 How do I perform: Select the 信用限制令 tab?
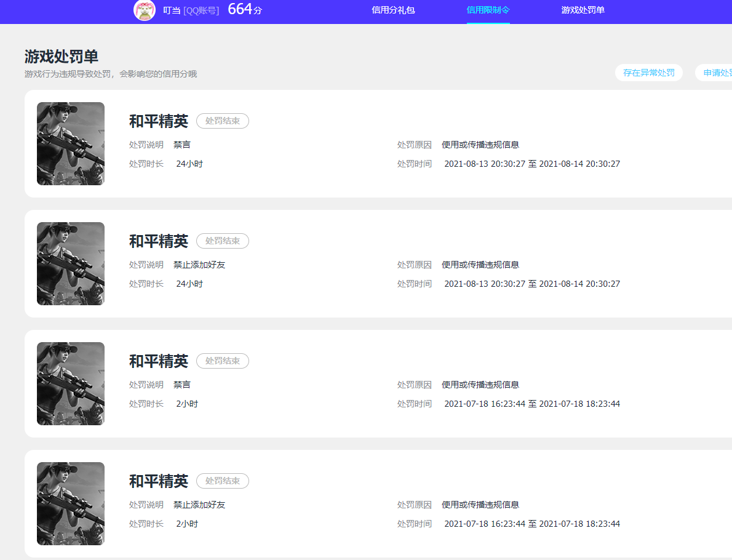pos(488,10)
